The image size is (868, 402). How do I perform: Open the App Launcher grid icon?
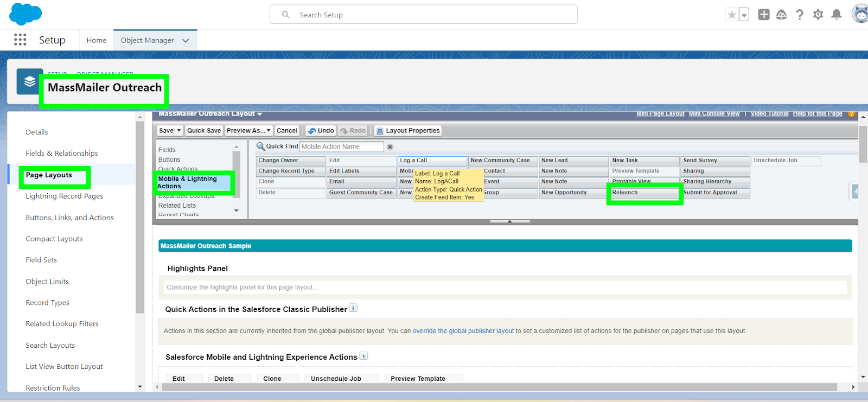coord(20,40)
